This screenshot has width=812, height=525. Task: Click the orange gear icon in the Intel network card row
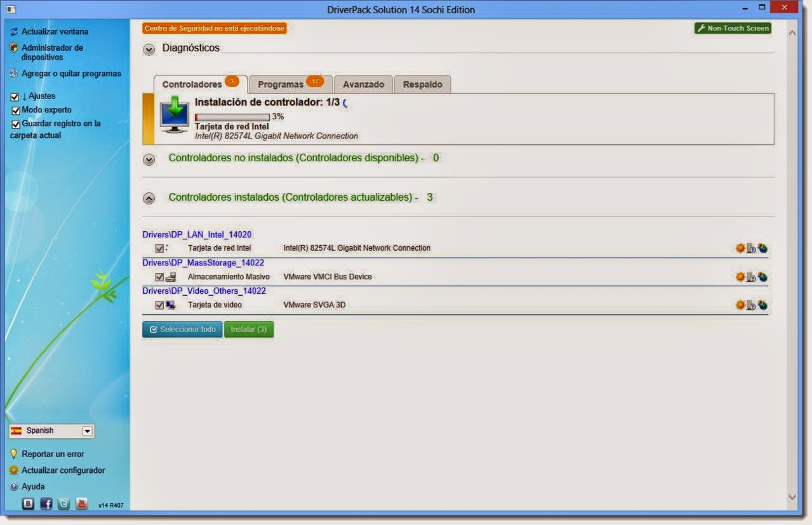click(740, 248)
